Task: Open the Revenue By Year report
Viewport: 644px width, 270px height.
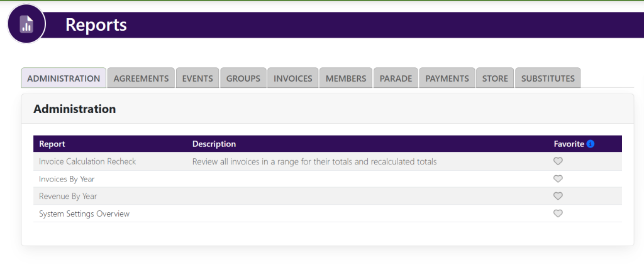Action: [x=68, y=196]
